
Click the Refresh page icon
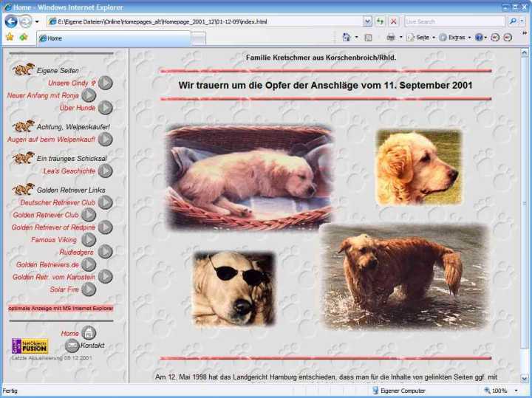tap(380, 21)
